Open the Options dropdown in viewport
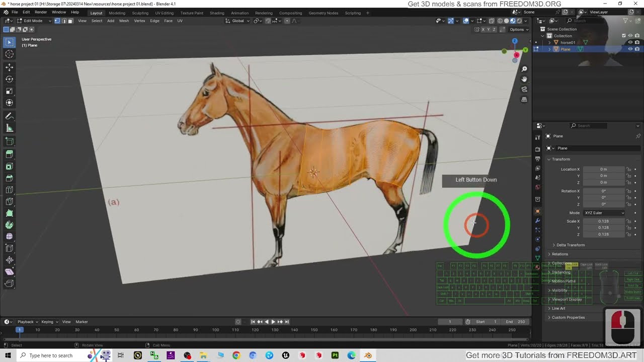This screenshot has width=644, height=362. (519, 29)
